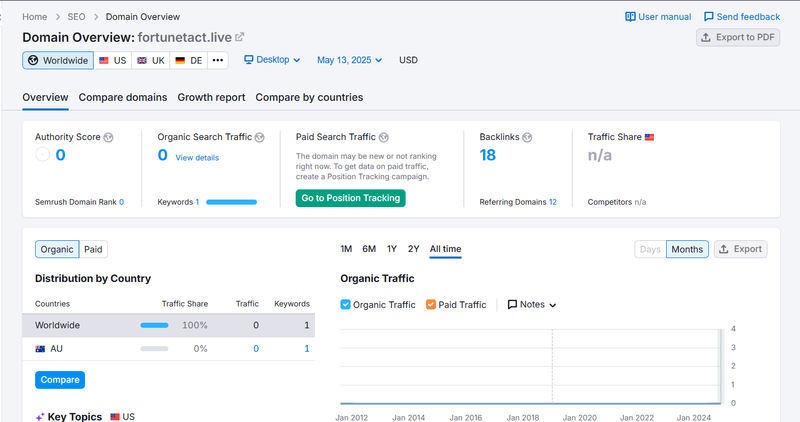Click AU row keywords value 1
Screen dimensions: 800x422
[307, 349]
